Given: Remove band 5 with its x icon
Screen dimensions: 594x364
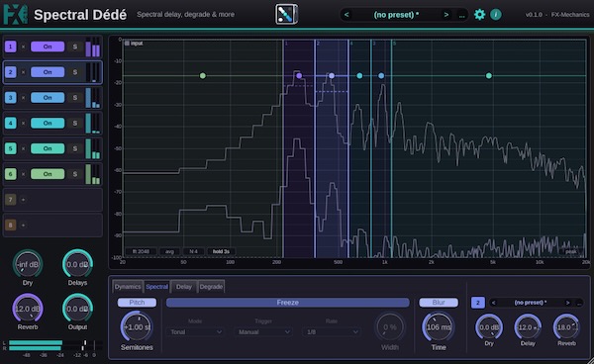Looking at the screenshot, I should (x=23, y=148).
